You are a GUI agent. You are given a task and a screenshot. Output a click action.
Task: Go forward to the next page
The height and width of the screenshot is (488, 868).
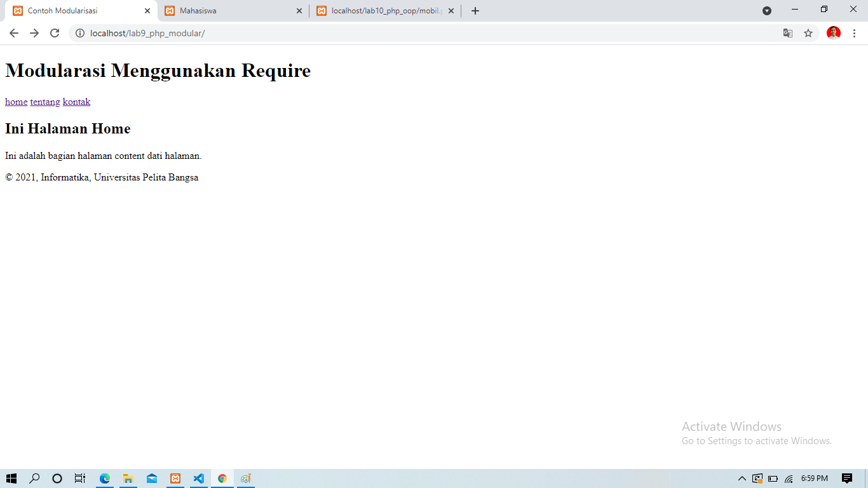pos(34,33)
